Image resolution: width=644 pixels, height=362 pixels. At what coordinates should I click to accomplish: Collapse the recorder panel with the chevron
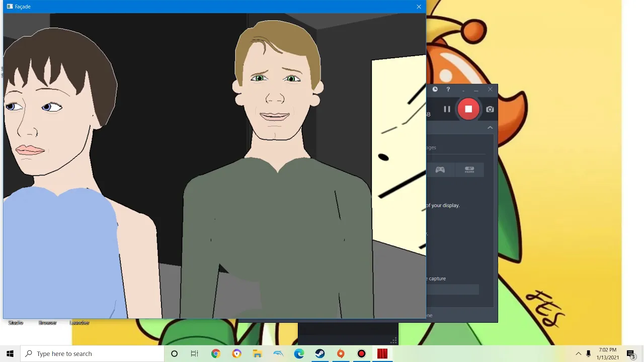point(490,128)
